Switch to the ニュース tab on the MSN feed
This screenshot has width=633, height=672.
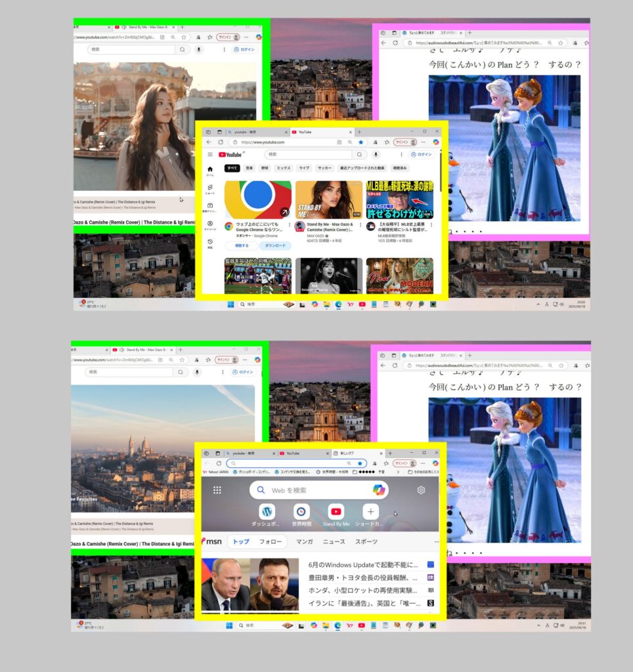tap(334, 541)
